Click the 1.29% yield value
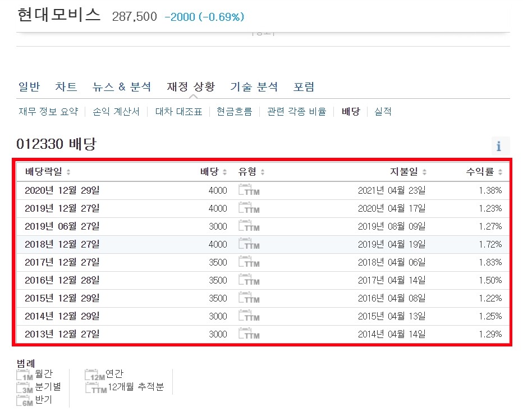The image size is (523, 420). [490, 335]
